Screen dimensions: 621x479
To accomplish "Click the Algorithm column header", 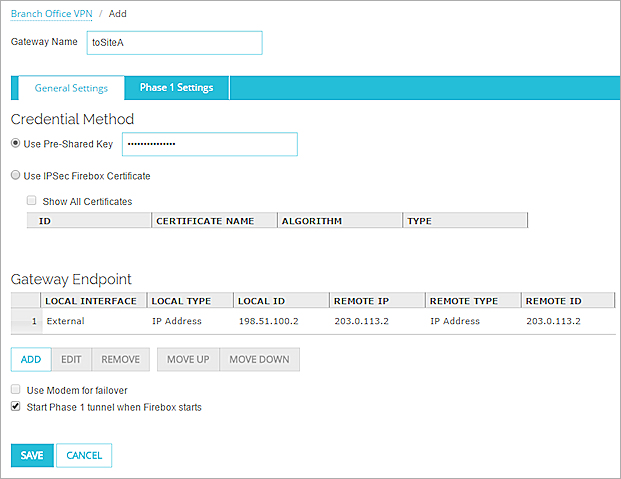I will 340,221.
